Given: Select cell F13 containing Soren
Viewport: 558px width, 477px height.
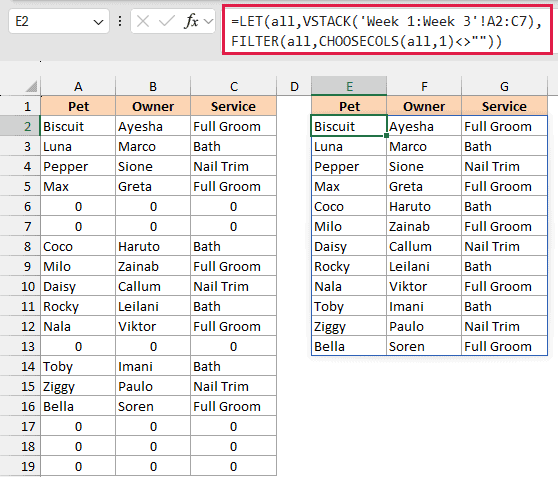Looking at the screenshot, I should pyautogui.click(x=424, y=346).
